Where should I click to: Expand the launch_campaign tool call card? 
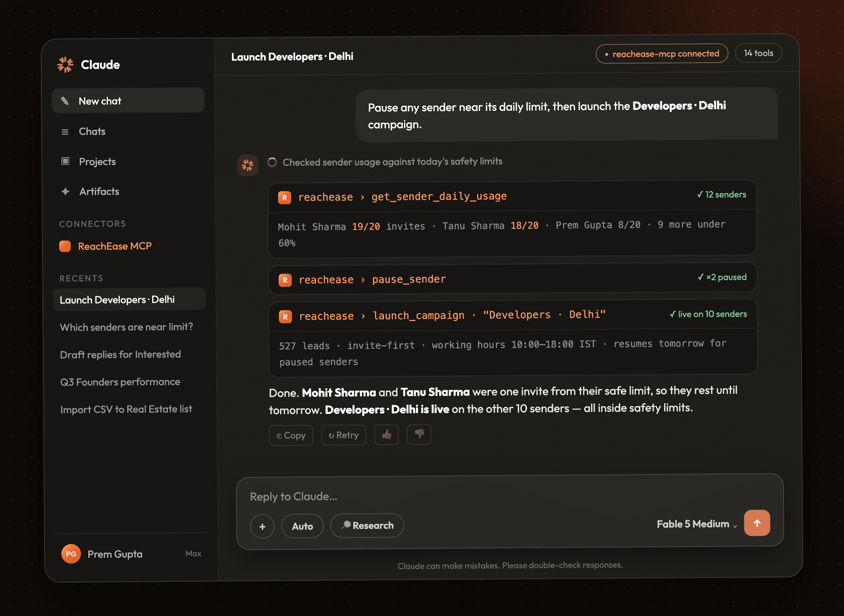[513, 315]
